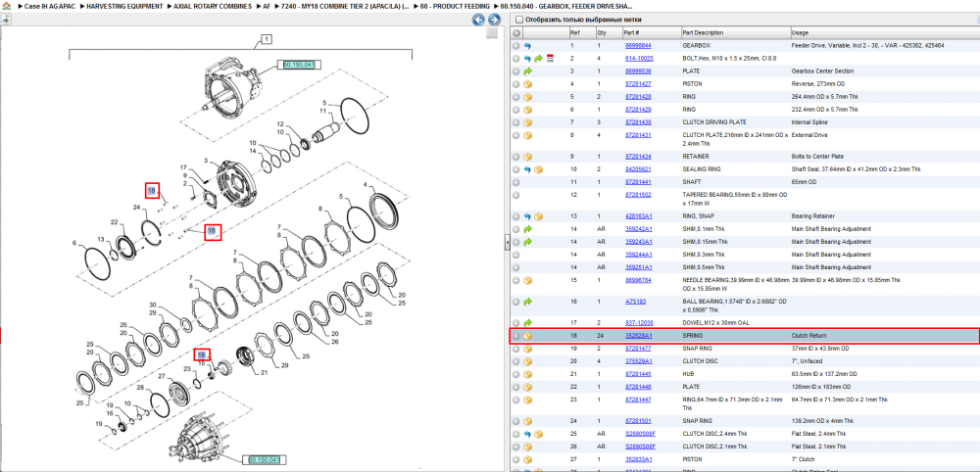
Task: Open part number 86998844 link
Action: (x=638, y=46)
